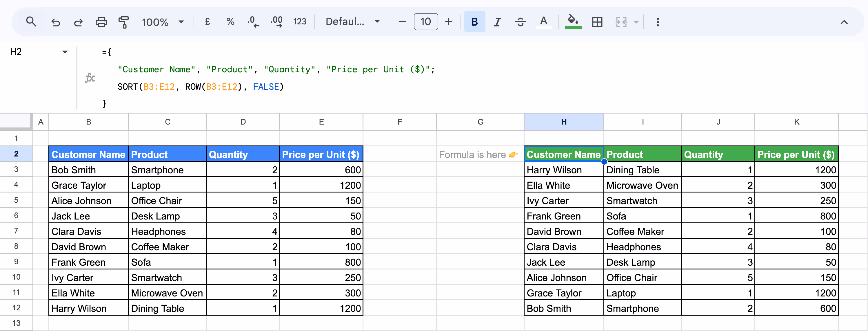Image resolution: width=868 pixels, height=331 pixels.
Task: Open the zoom level dropdown
Action: point(163,21)
